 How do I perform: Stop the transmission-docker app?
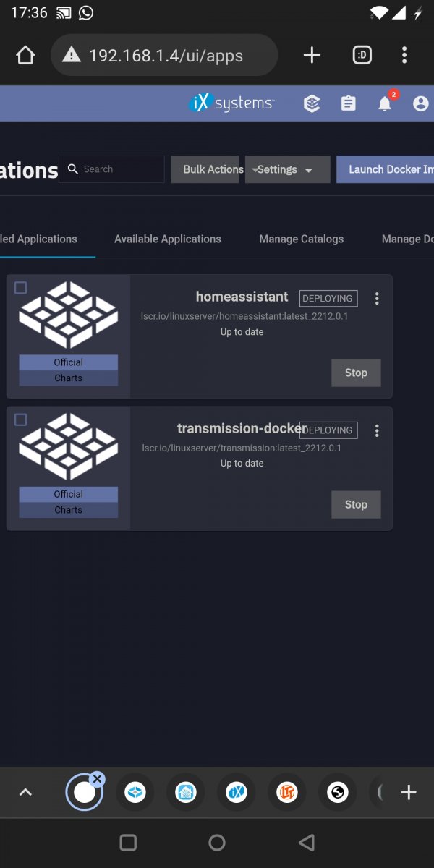point(356,504)
